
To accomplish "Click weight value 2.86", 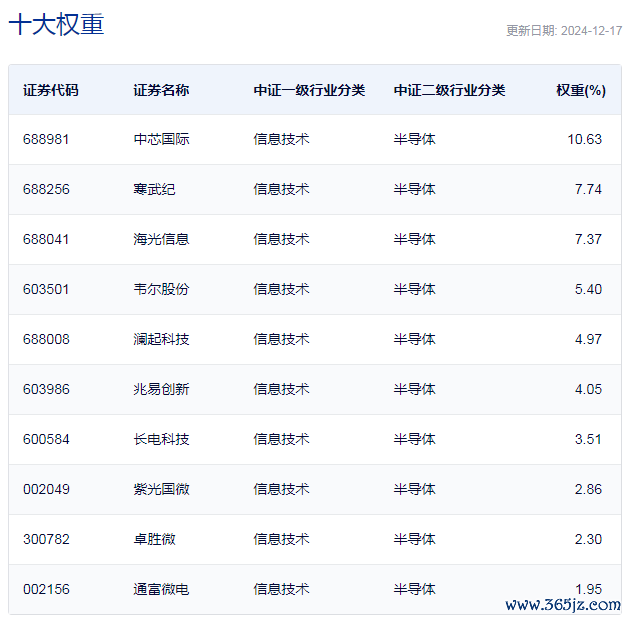I will pyautogui.click(x=588, y=489).
